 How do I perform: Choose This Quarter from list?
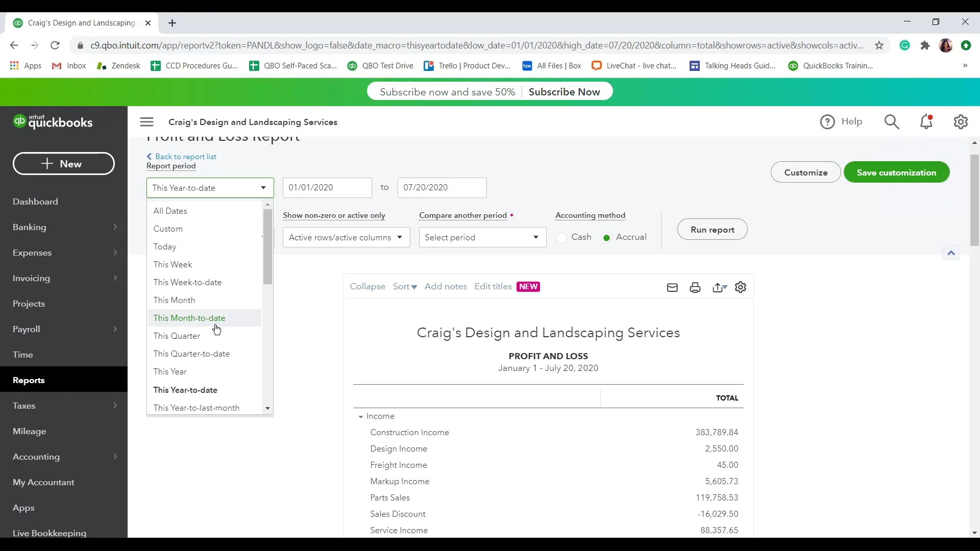pyautogui.click(x=204, y=336)
